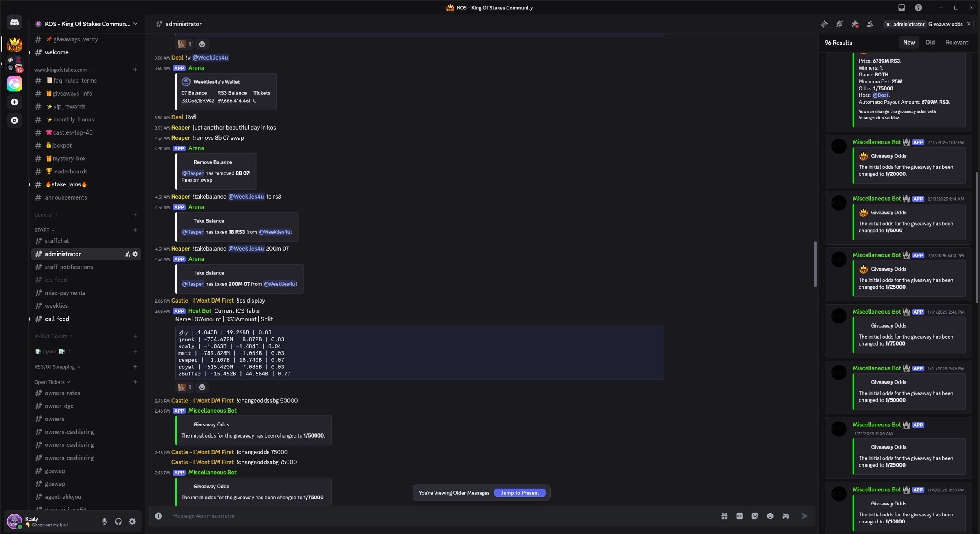This screenshot has width=980, height=534.
Task: Expand the In-Out Tickets category
Action: (x=53, y=337)
